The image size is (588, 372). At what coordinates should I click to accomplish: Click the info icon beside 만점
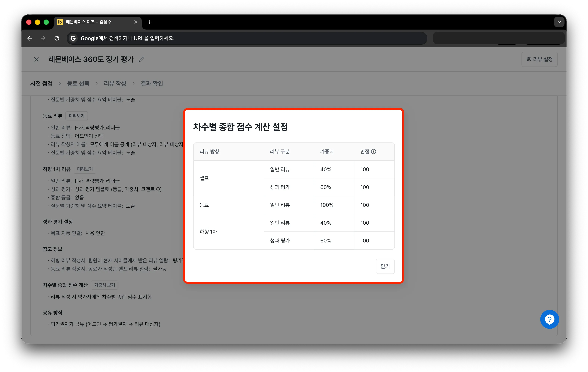[373, 152]
